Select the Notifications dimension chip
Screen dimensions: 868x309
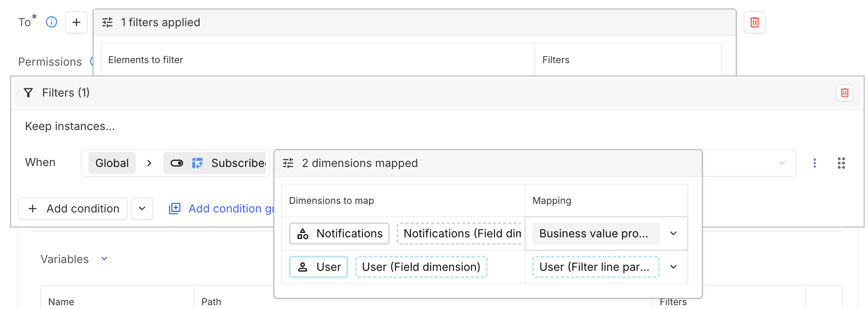(339, 233)
